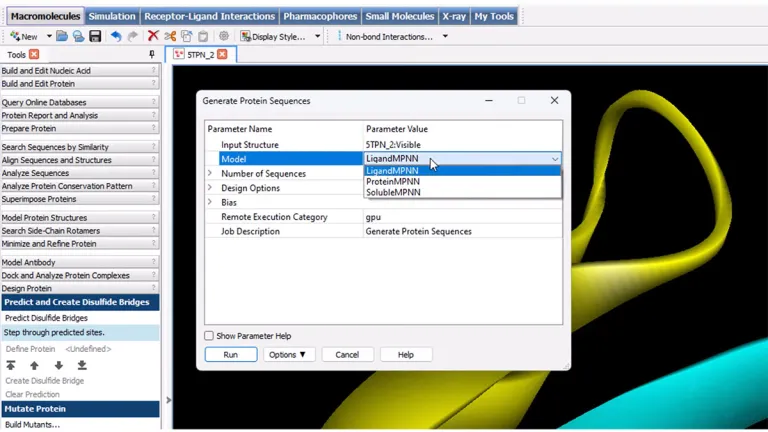Open Display Style settings
The height and width of the screenshot is (432, 768).
(273, 36)
